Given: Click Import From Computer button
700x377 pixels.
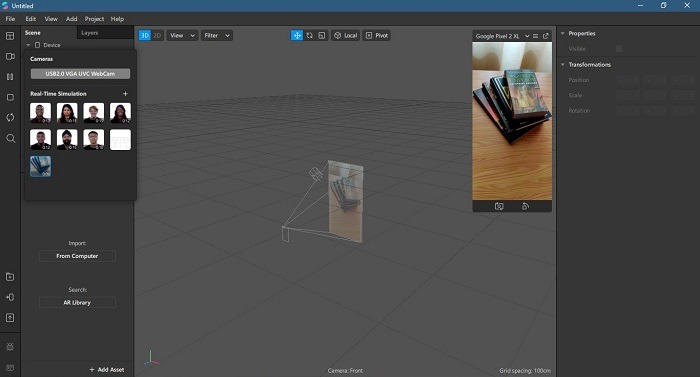Looking at the screenshot, I should click(77, 256).
